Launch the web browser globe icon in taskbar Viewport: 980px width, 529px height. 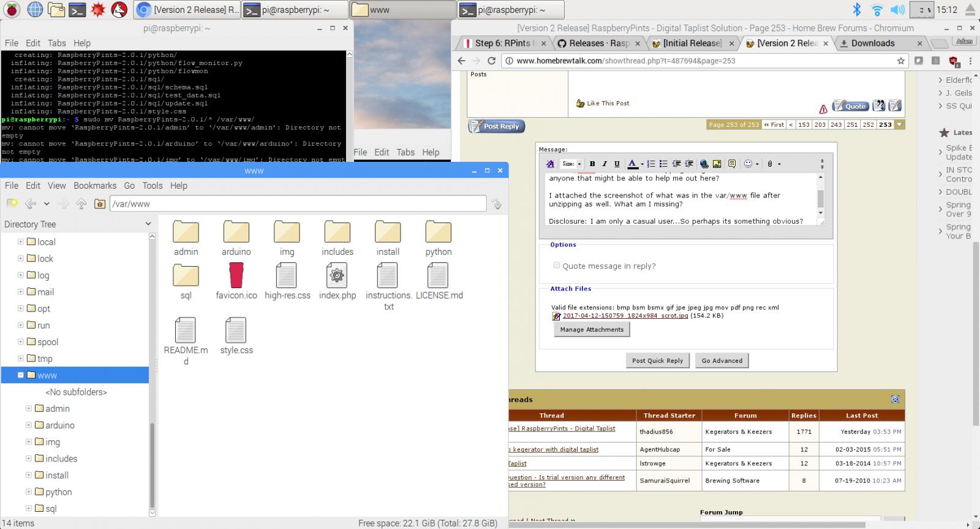point(35,9)
